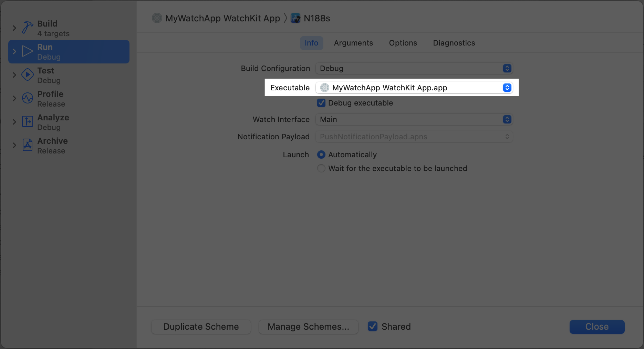The width and height of the screenshot is (644, 349).
Task: Click the Analyze action icon
Action: [28, 122]
